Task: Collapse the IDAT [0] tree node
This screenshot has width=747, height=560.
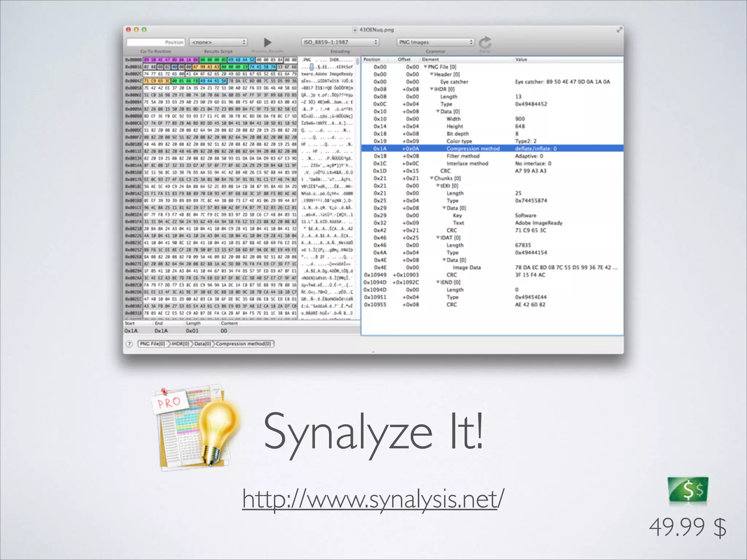Action: 438,238
